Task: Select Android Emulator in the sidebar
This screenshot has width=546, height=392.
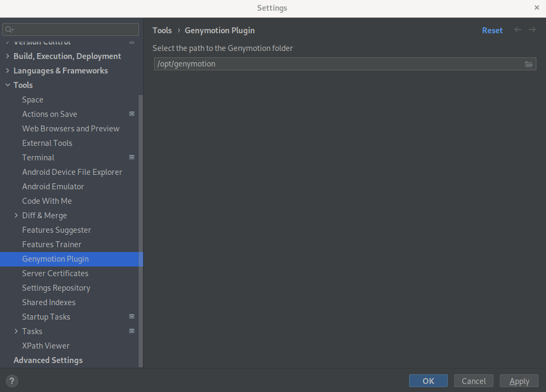Action: [53, 186]
